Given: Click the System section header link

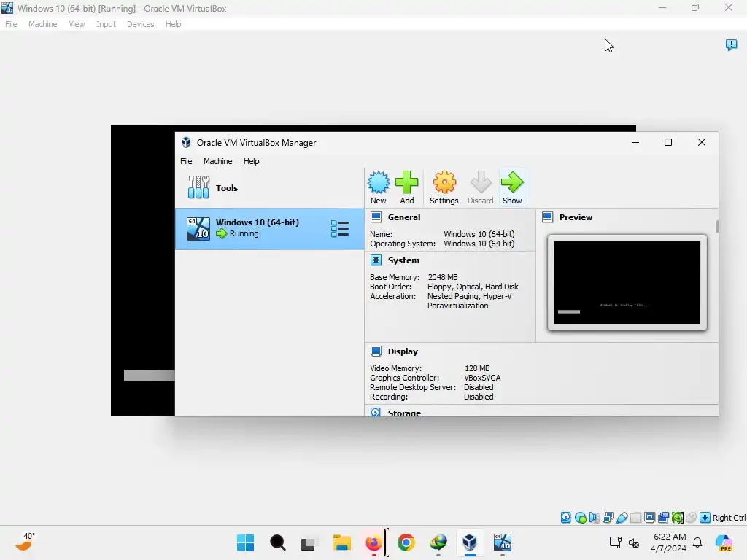Looking at the screenshot, I should pyautogui.click(x=403, y=260).
